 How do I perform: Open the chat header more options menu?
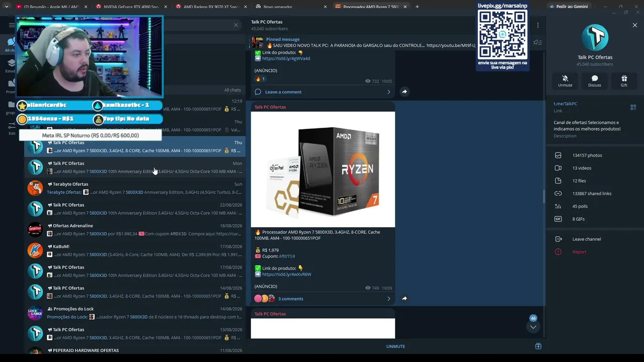click(x=538, y=25)
